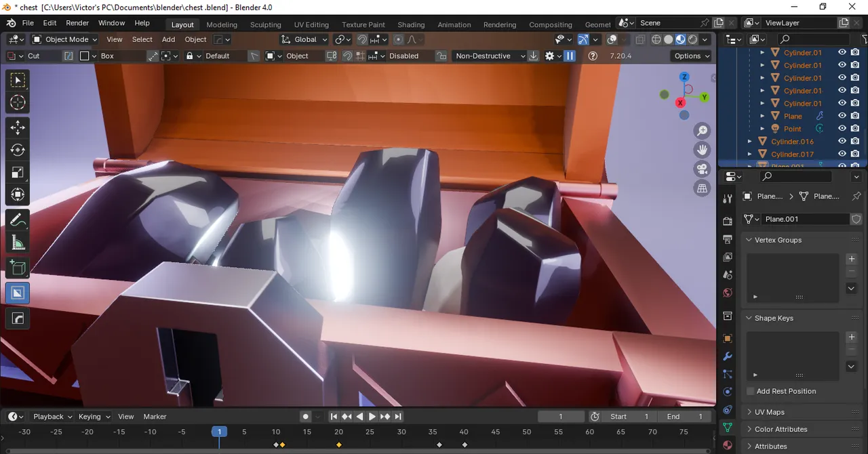Open the Non-Destructive behavior dropdown

point(490,56)
